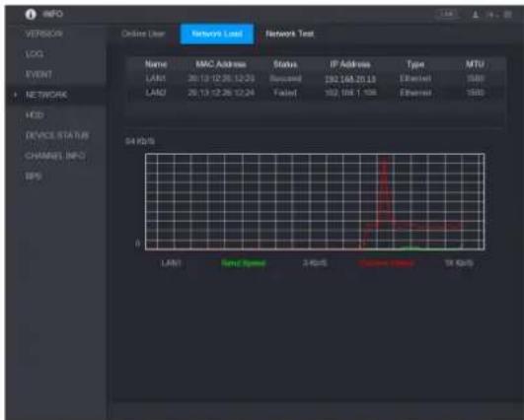This screenshot has width=524, height=420.
Task: Click the LIVE button in the top bar
Action: click(447, 14)
